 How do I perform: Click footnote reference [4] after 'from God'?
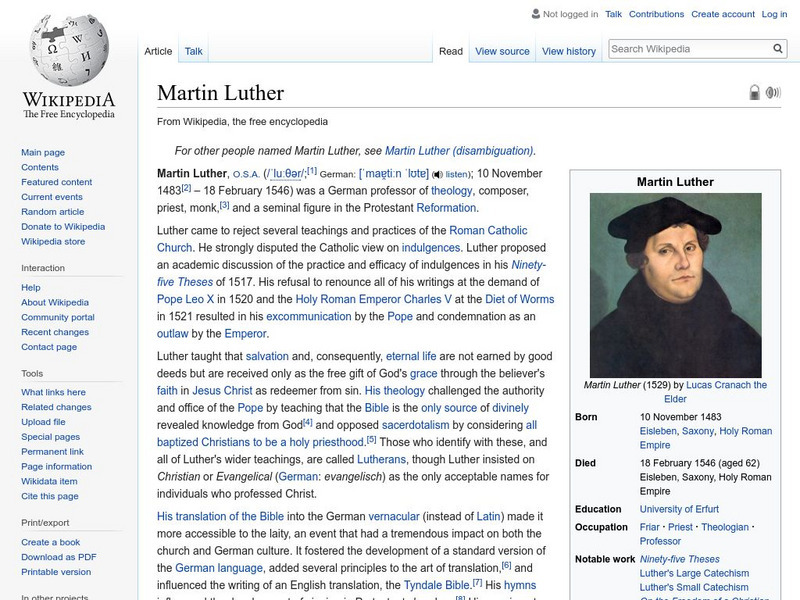[x=308, y=422]
